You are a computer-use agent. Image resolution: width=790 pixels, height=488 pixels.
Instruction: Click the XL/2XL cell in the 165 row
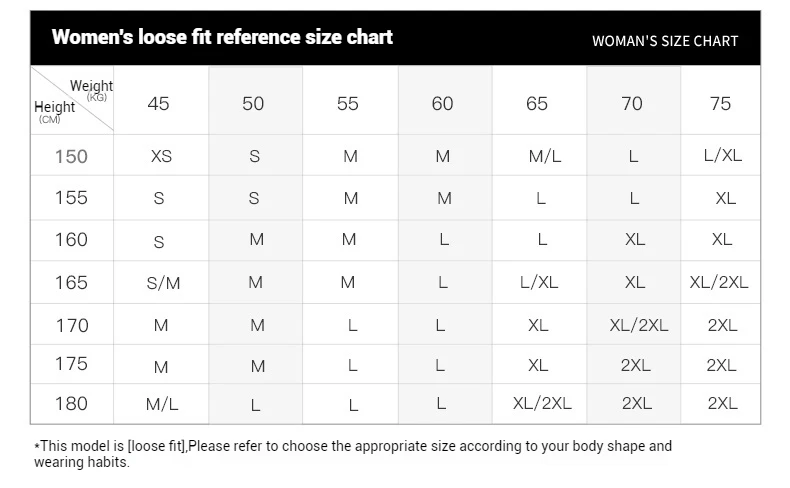719,283
